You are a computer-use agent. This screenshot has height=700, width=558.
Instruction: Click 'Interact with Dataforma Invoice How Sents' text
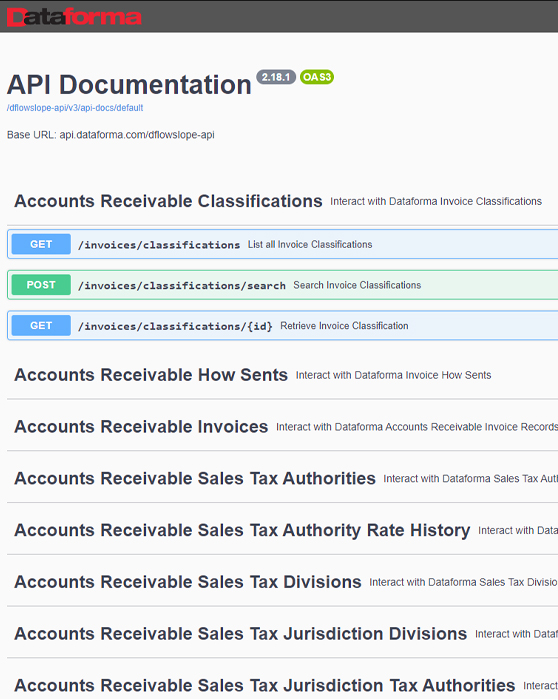coord(393,375)
